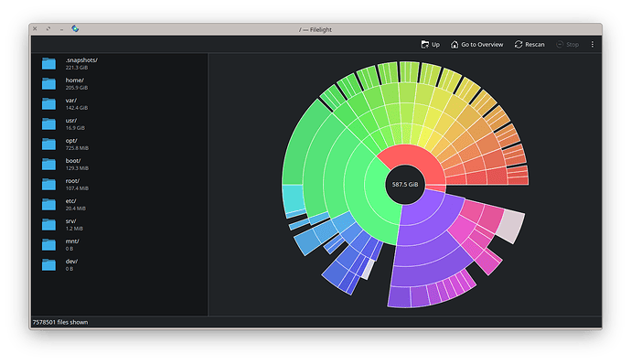
Task: Click the disabled Stop button
Action: pyautogui.click(x=567, y=44)
